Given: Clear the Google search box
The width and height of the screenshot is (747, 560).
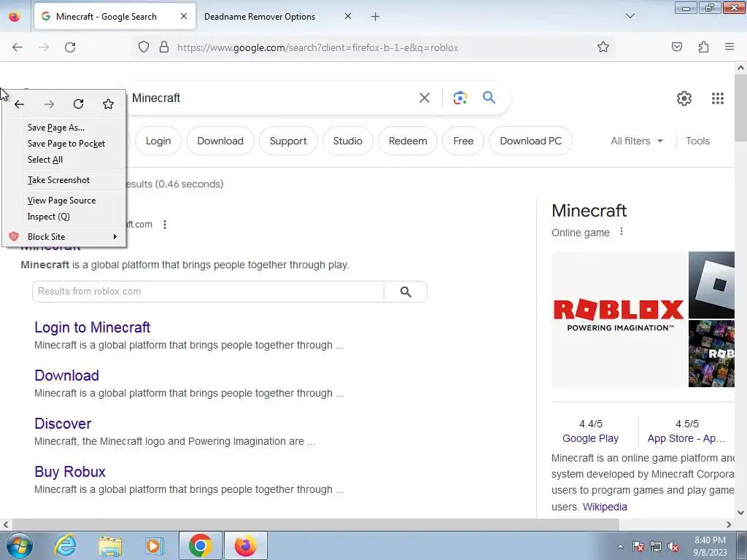Looking at the screenshot, I should pyautogui.click(x=424, y=98).
